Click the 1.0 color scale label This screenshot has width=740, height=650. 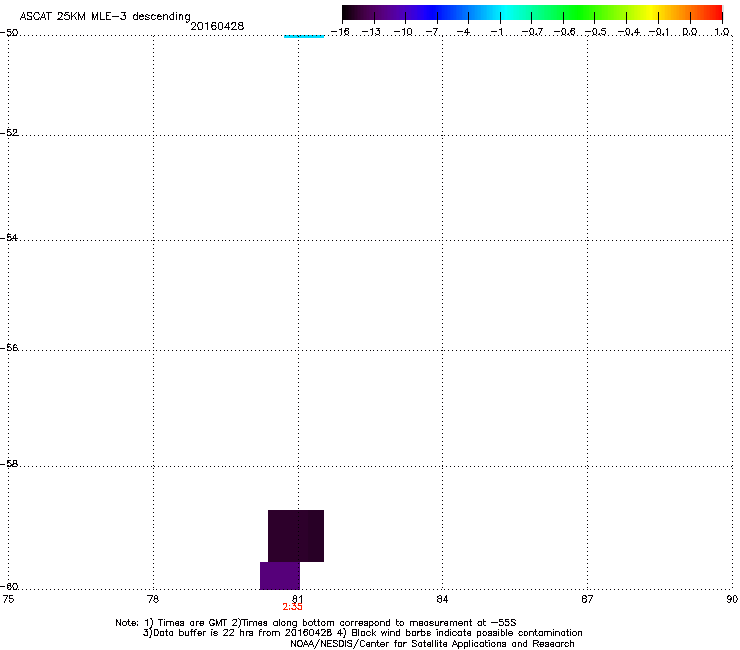pos(722,32)
